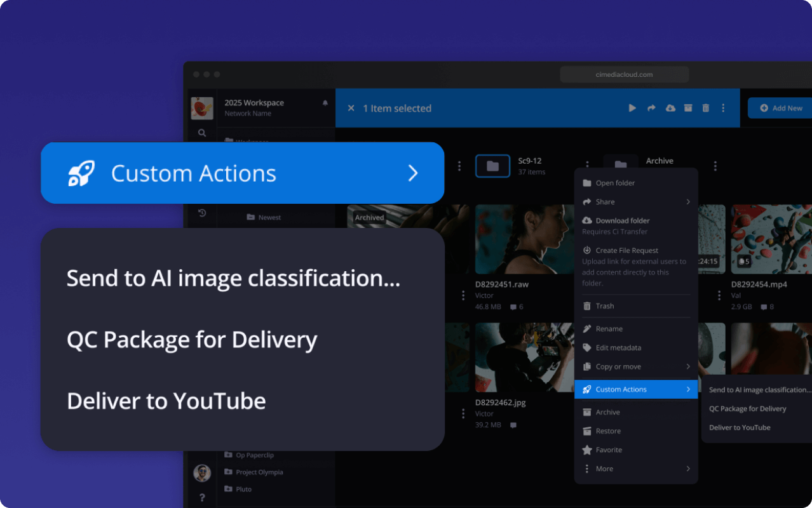The image size is (812, 508).
Task: Open the help question mark icon
Action: click(202, 497)
